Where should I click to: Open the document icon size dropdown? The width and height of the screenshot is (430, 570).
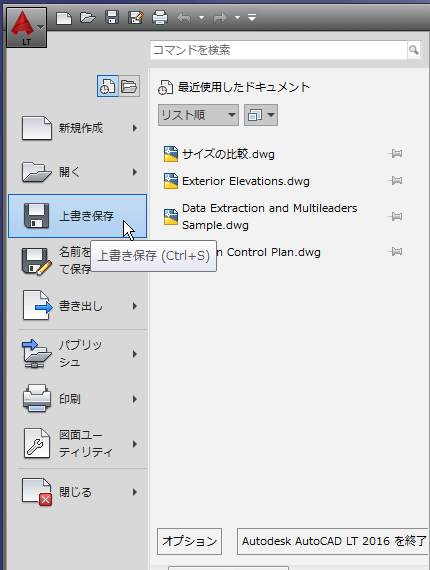coord(261,115)
